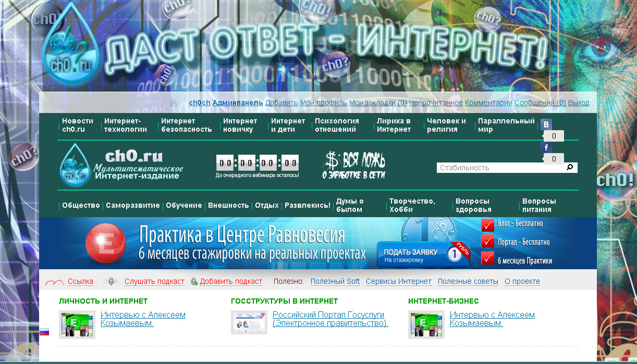Open the Саморазвитие menu category
This screenshot has height=364, width=637.
point(132,205)
